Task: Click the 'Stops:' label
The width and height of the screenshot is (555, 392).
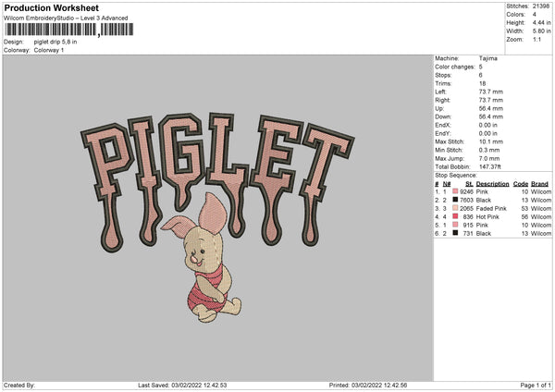Action: (x=443, y=75)
